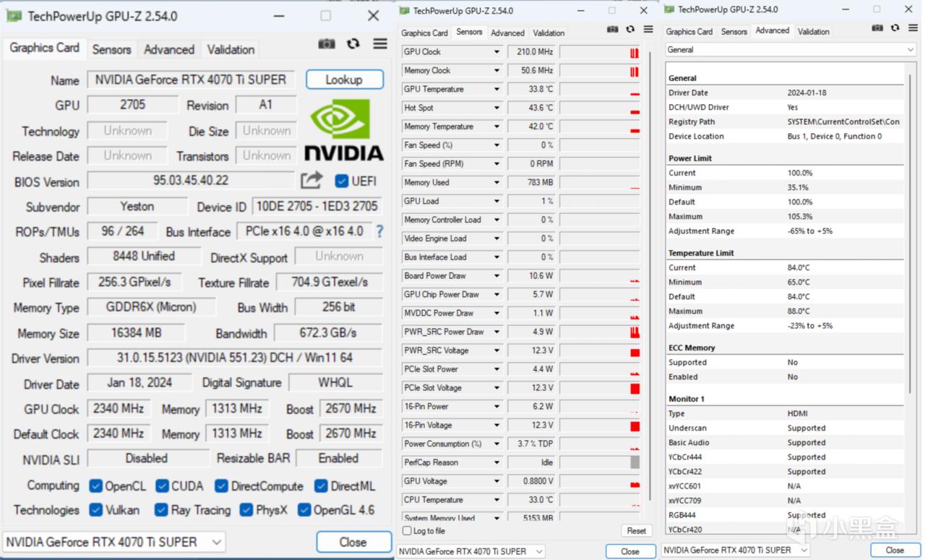Open the Board Power Draw sensor dropdown arrow
This screenshot has height=560, width=925.
coord(497,276)
